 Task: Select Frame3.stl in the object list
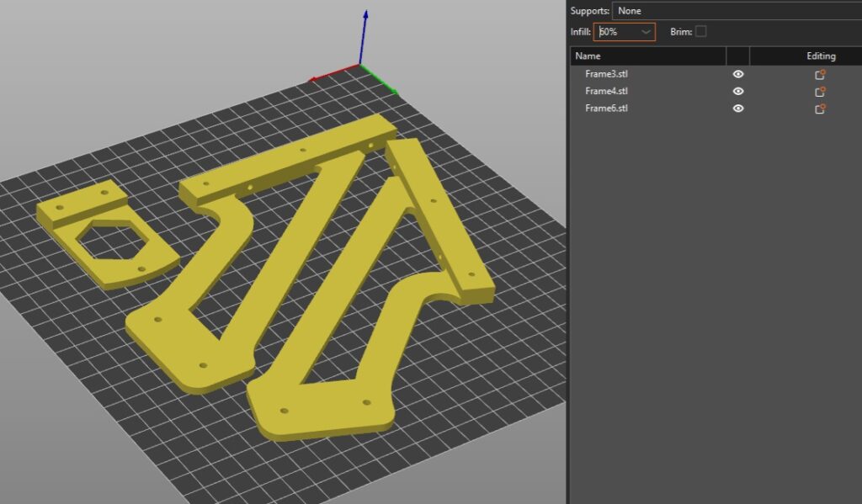pyautogui.click(x=606, y=74)
